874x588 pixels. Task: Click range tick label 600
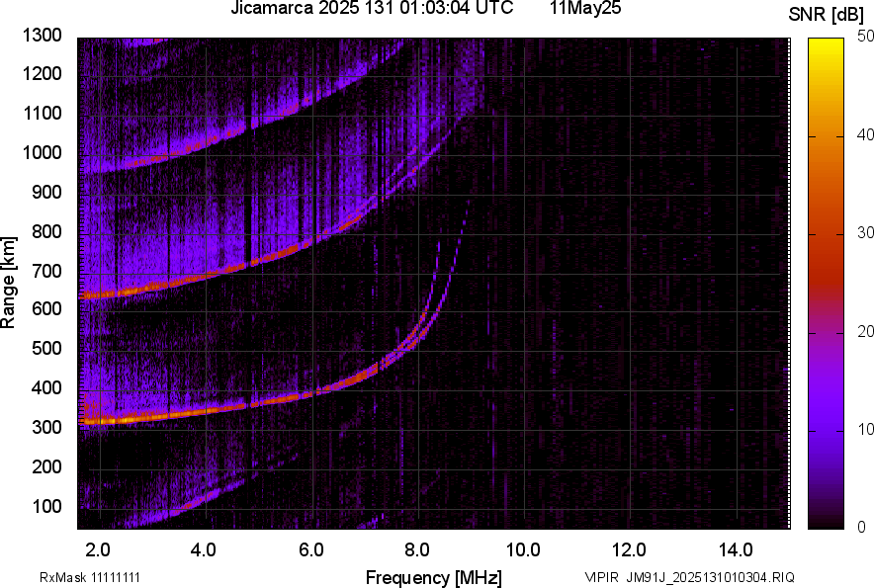pos(46,308)
